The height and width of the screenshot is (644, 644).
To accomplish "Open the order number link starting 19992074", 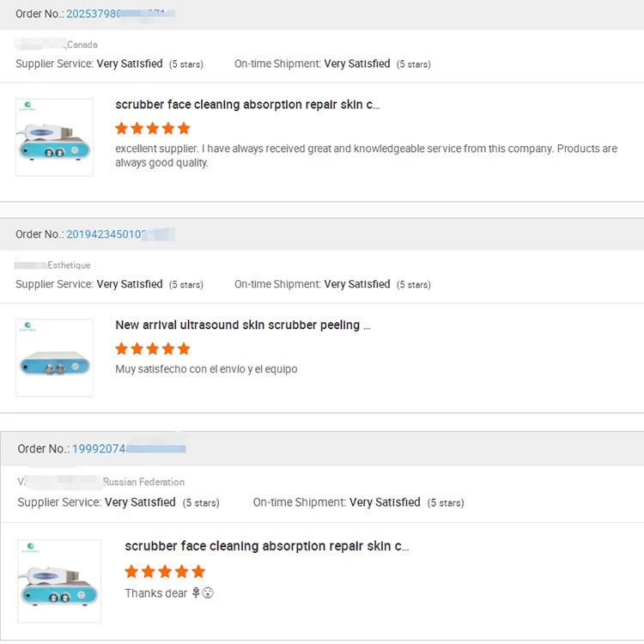I will pos(129,448).
